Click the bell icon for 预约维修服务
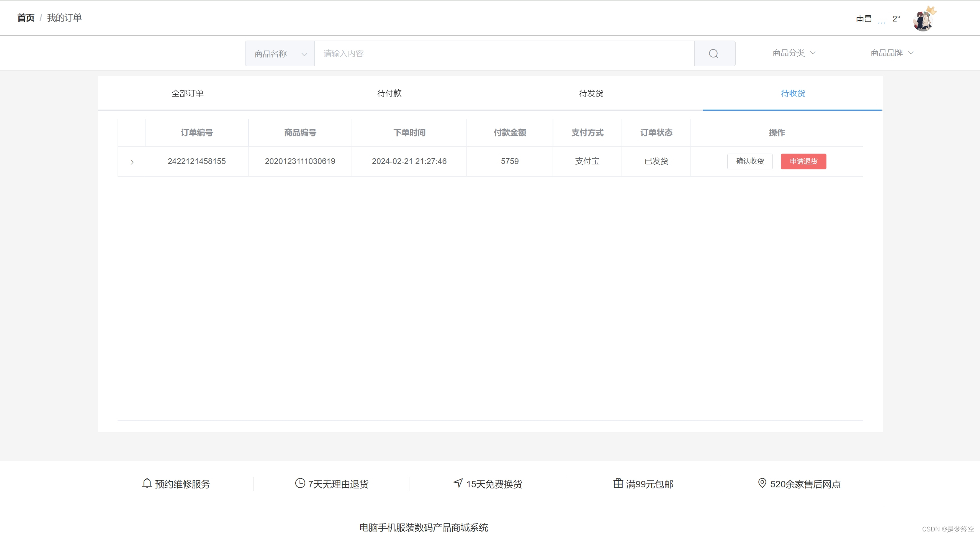The width and height of the screenshot is (980, 536). [x=147, y=484]
